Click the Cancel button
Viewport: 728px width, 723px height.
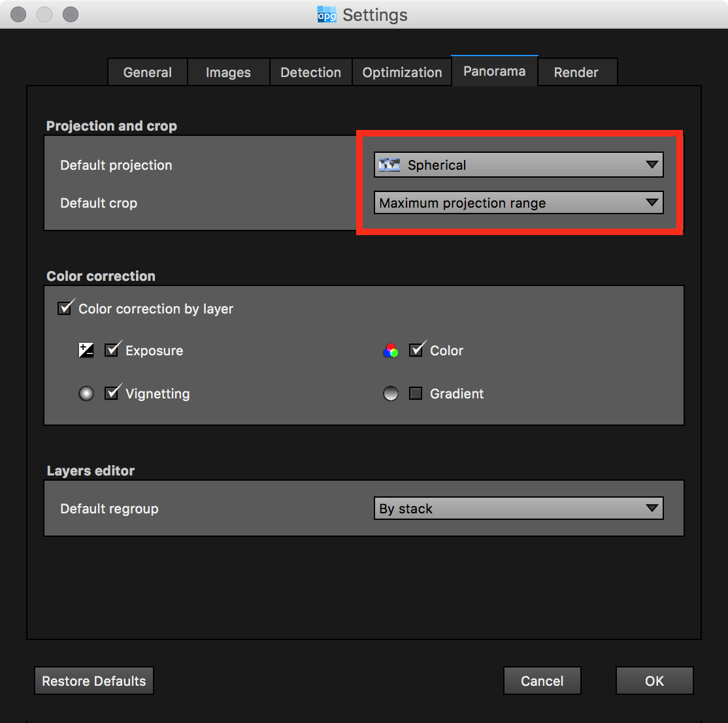542,681
